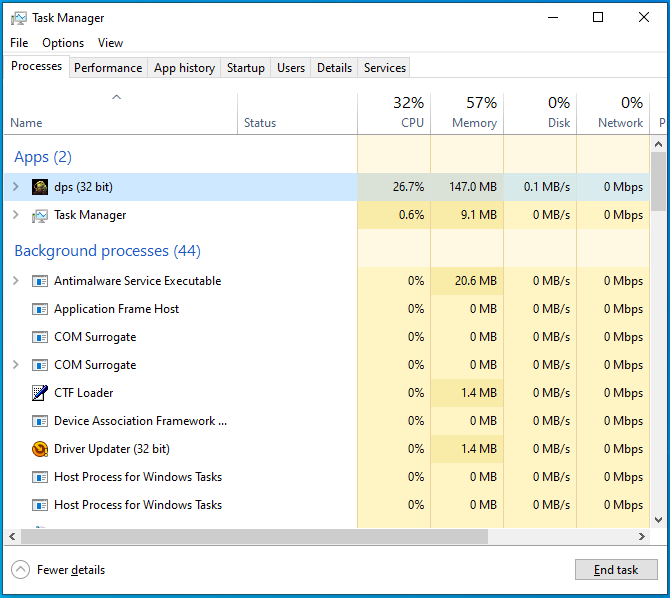Screen dimensions: 670x598
Task: Click the Task Manager process icon
Action: (x=40, y=215)
